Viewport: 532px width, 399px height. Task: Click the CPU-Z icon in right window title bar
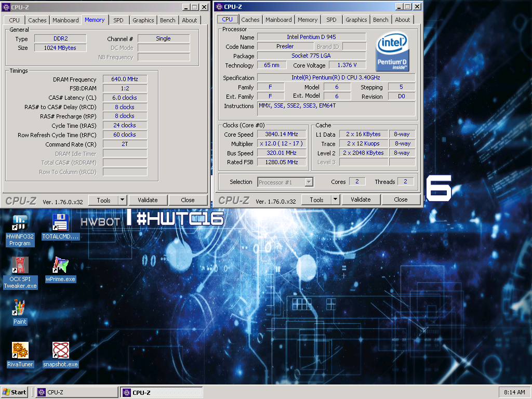(219, 6)
